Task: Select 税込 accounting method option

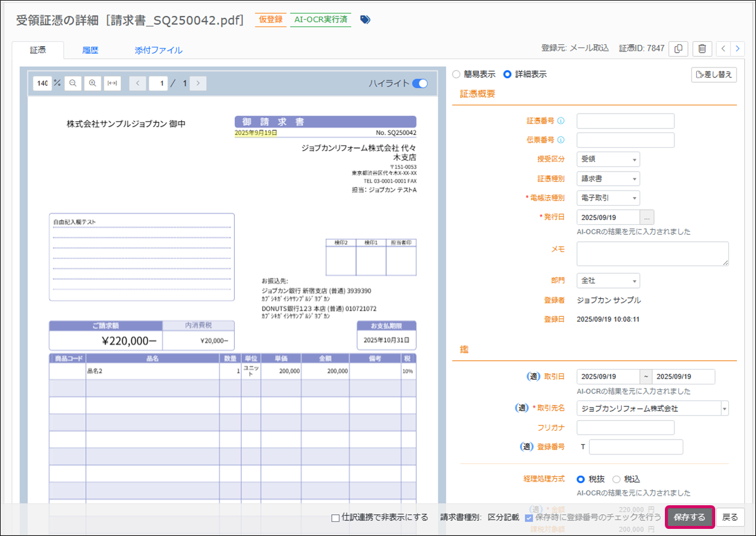Action: tap(616, 479)
